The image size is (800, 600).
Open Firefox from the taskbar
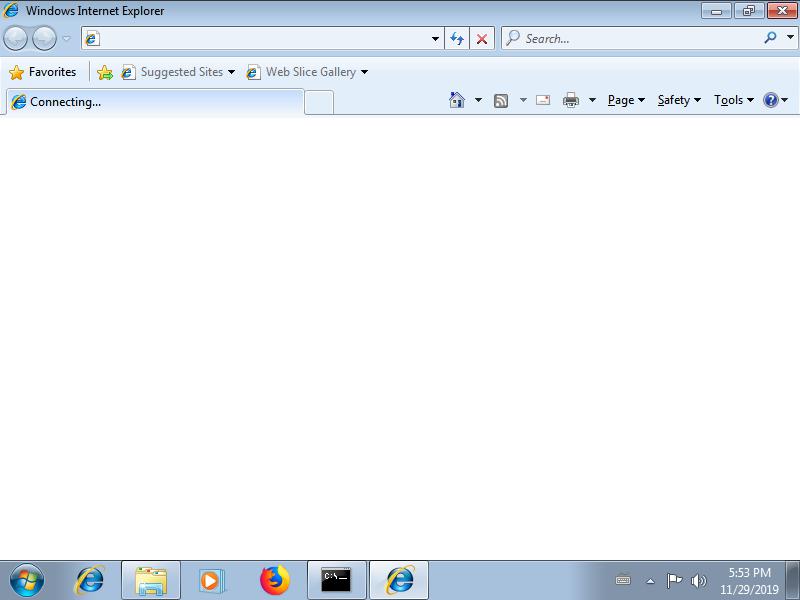[274, 580]
